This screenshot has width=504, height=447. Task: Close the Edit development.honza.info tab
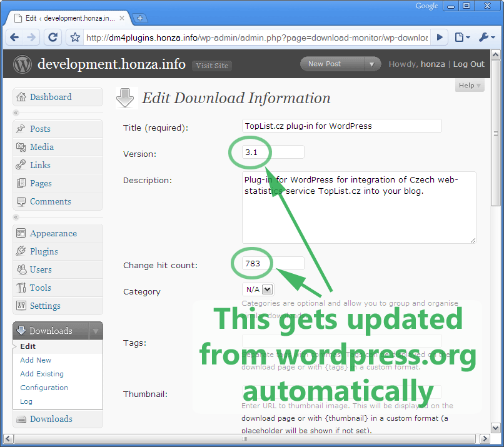pyautogui.click(x=122, y=18)
